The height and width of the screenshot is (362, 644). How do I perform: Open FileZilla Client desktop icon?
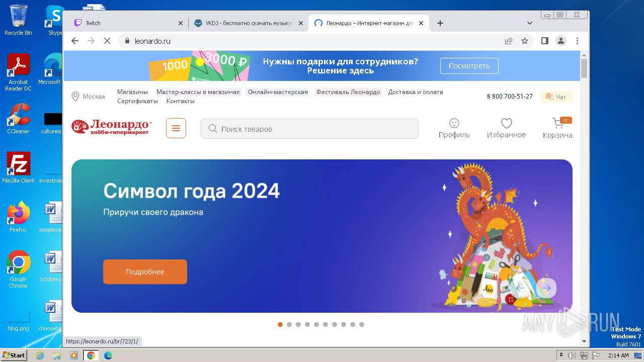tap(18, 167)
